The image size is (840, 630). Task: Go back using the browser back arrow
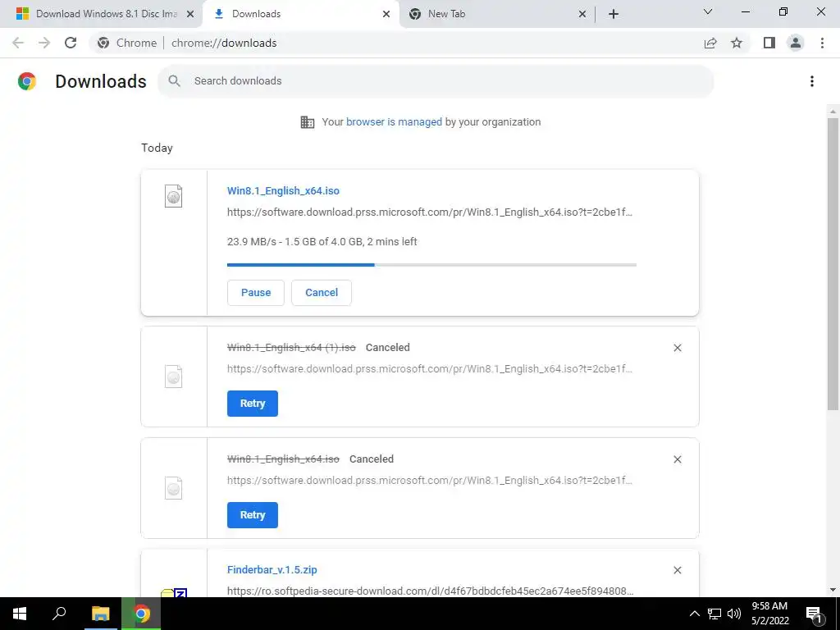(18, 43)
